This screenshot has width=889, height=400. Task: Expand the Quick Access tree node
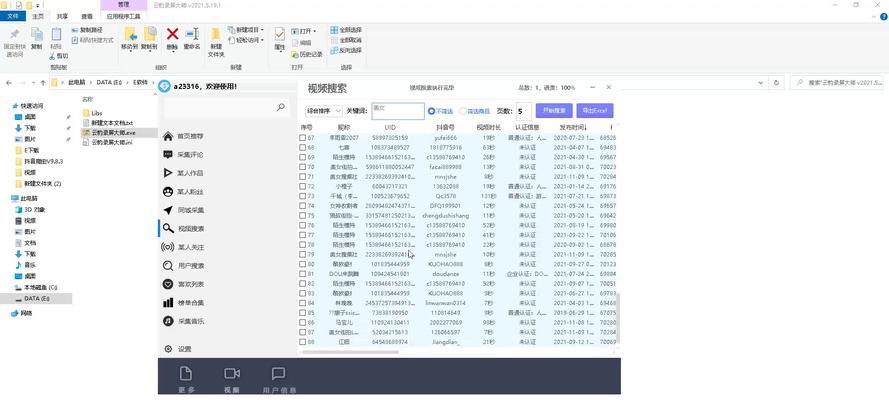[x=14, y=106]
